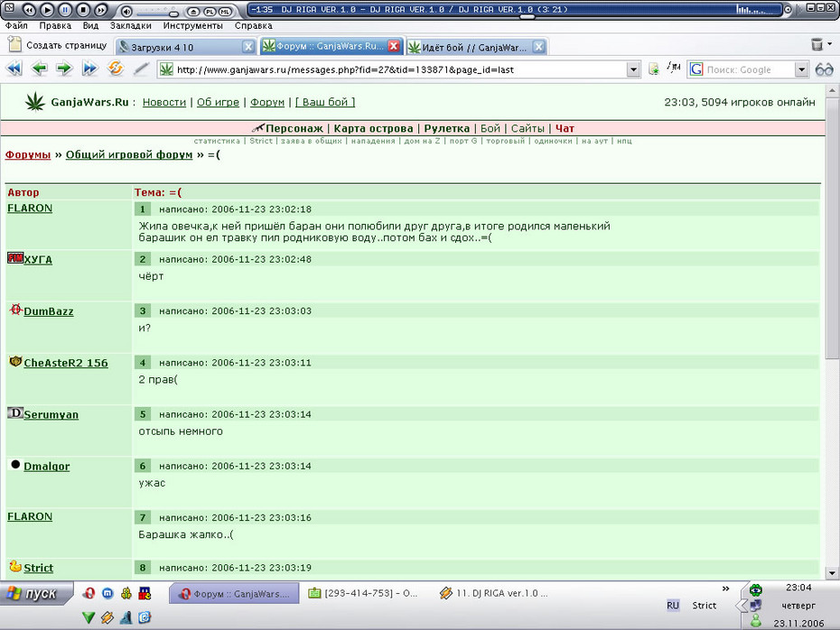The image size is (840, 630).
Task: Click RU language indicator in taskbar
Action: click(673, 606)
